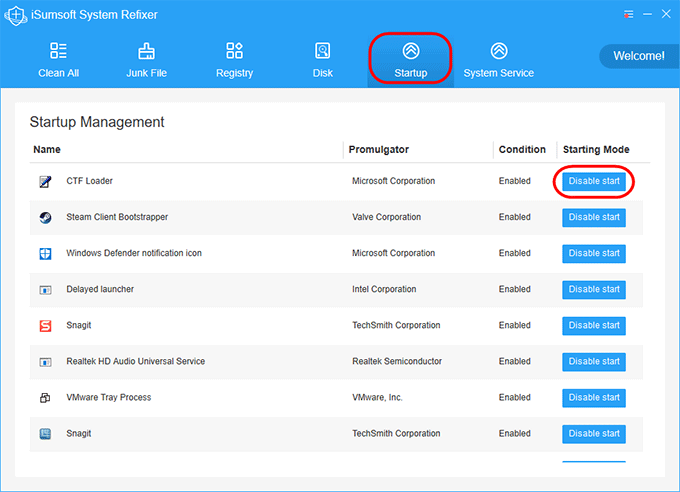Sort by the Promulgator column header
The height and width of the screenshot is (492, 680).
click(379, 150)
